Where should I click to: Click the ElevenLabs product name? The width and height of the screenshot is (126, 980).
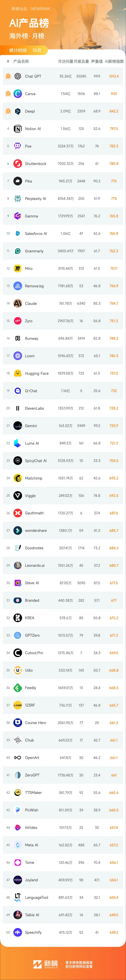point(34,408)
